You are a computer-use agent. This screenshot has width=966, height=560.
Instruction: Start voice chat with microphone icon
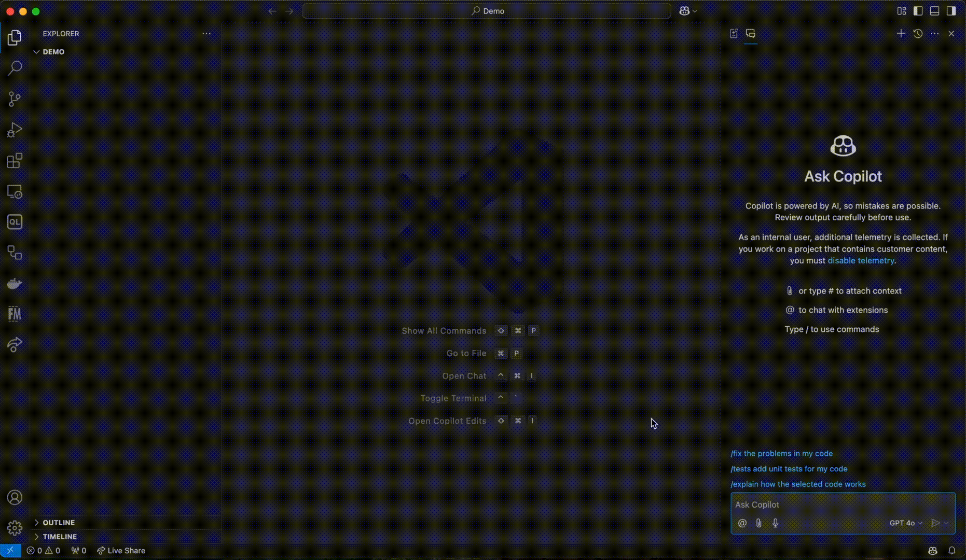tap(776, 523)
